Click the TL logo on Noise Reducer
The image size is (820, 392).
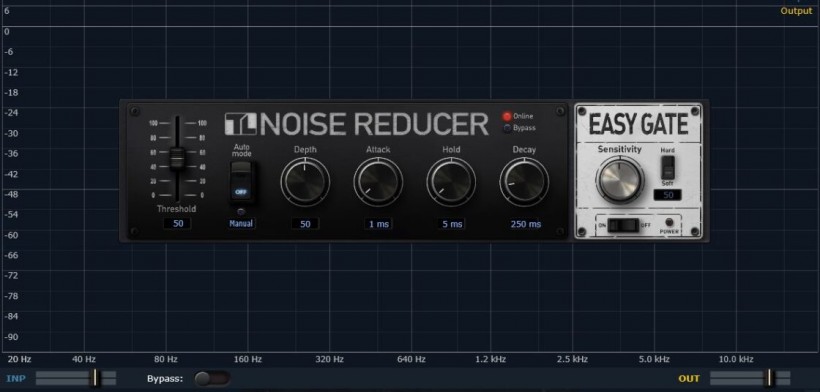pos(241,124)
